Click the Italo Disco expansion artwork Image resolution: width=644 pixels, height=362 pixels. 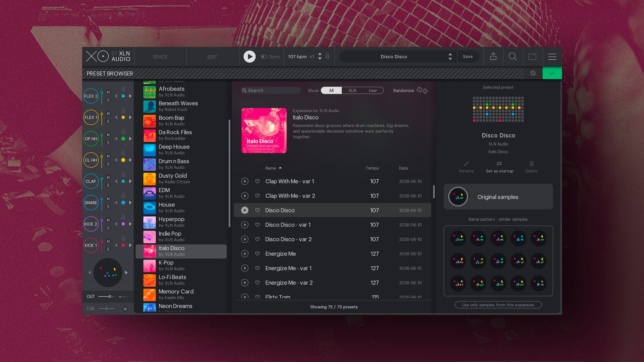click(x=264, y=130)
